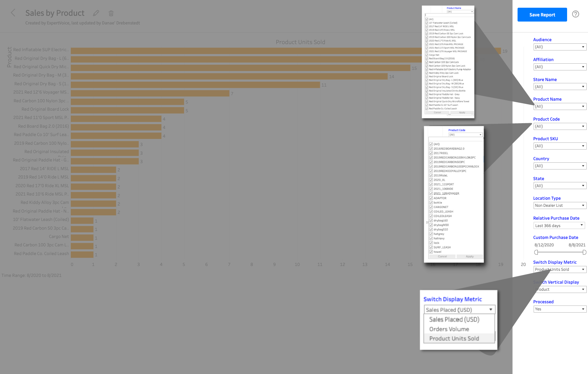Open the Product SKU filter dropdown
Viewport: 588px width, 374px height.
[560, 146]
